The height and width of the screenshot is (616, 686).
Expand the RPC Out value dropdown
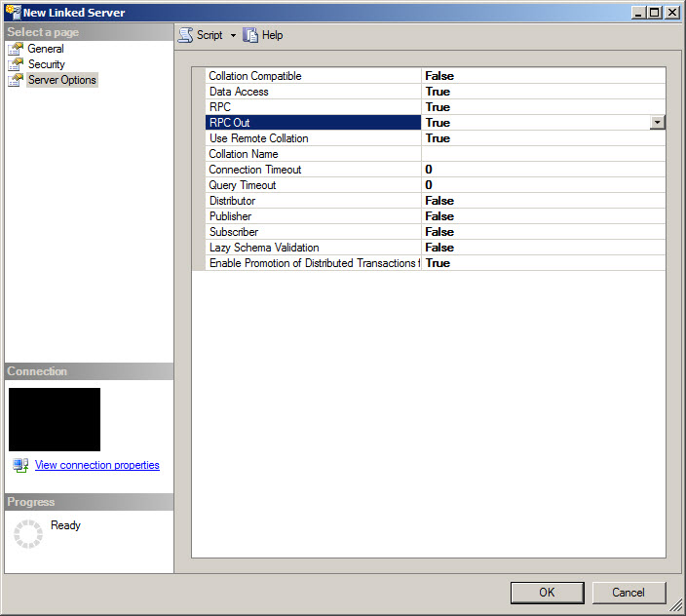tap(657, 123)
